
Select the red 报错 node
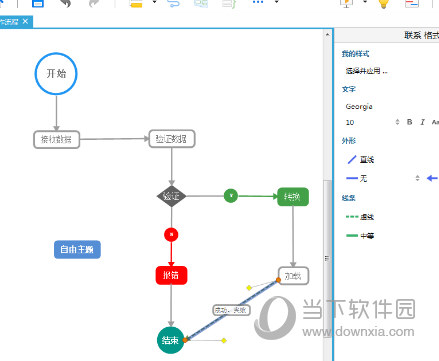(x=171, y=275)
